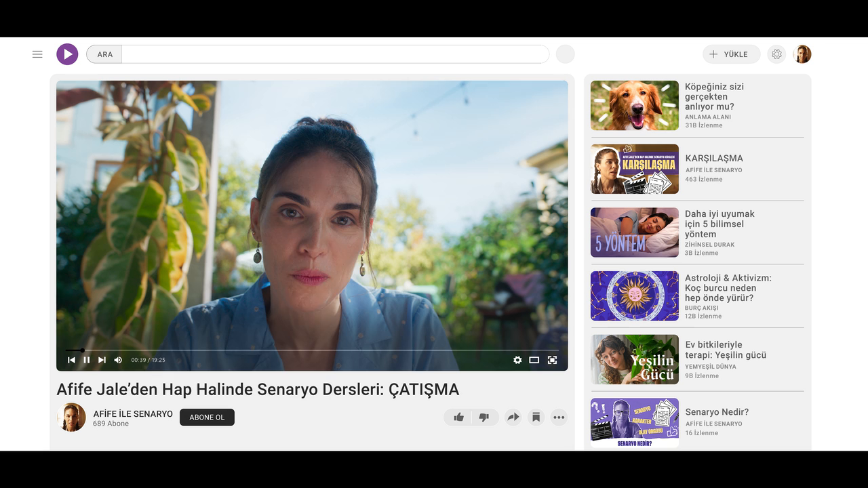868x488 pixels.
Task: Click the ABONE OL subscribe button
Action: [x=207, y=418]
